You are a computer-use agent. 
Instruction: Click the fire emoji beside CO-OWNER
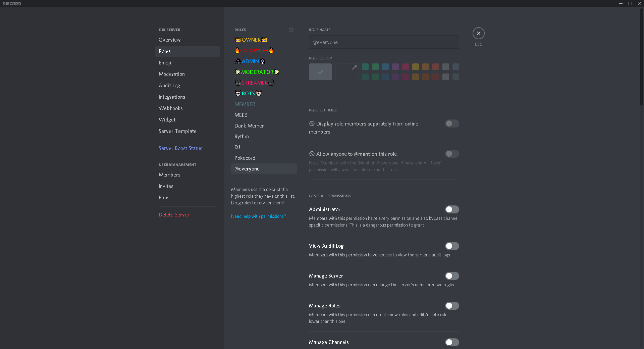(238, 50)
